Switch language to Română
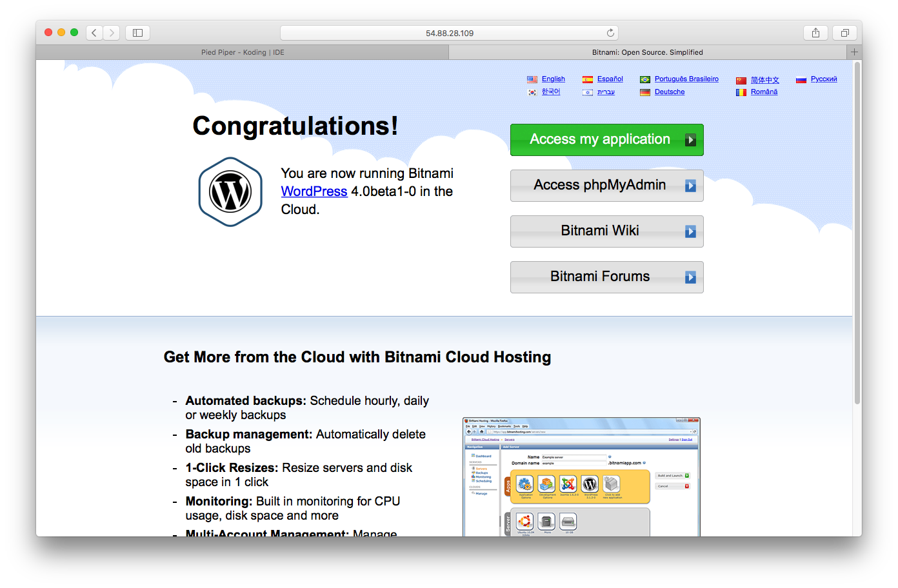Screen dimensions: 898x588 [x=764, y=92]
